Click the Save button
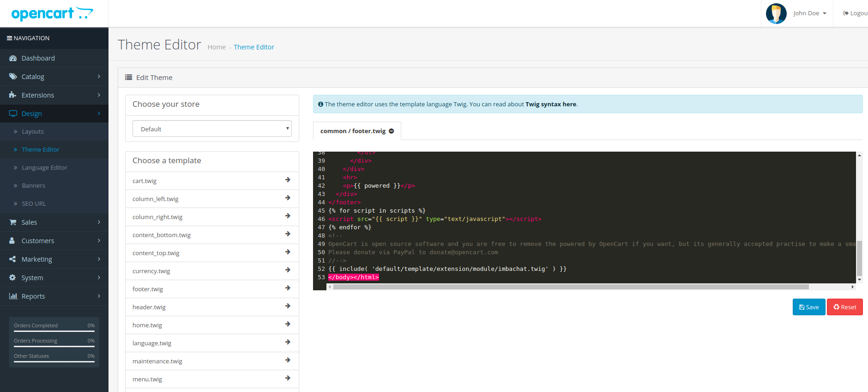Screen dimensions: 868x392 (x=809, y=307)
